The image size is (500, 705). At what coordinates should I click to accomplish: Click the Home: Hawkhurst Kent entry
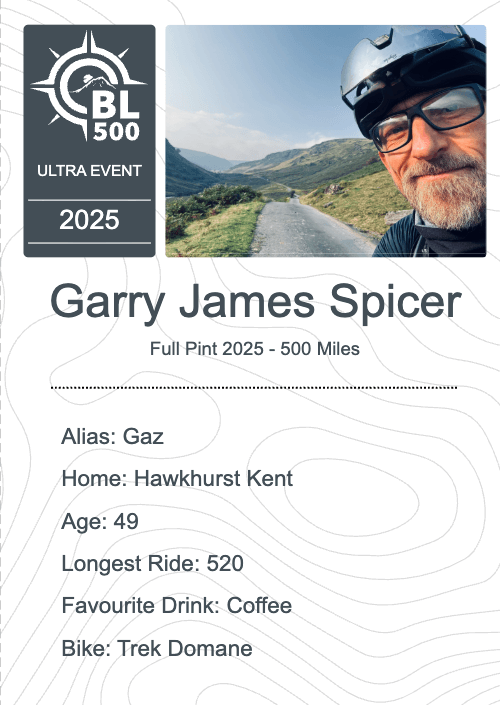(x=177, y=478)
